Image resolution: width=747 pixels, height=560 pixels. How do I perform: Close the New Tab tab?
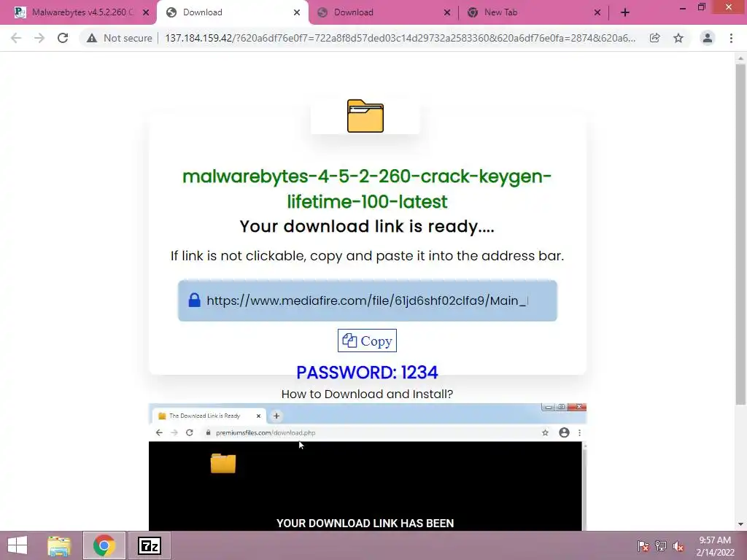[x=597, y=12]
